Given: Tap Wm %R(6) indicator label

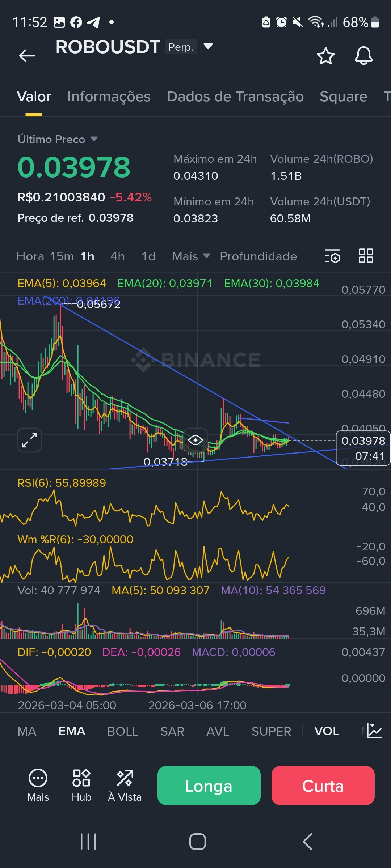Looking at the screenshot, I should click(x=75, y=539).
